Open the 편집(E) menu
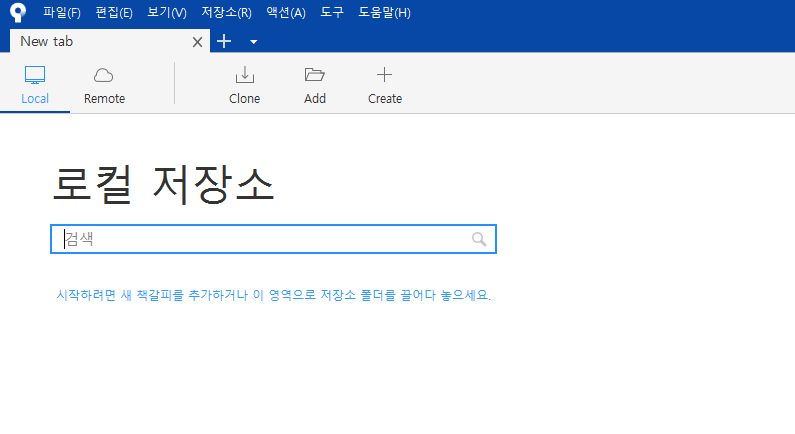 [x=113, y=13]
